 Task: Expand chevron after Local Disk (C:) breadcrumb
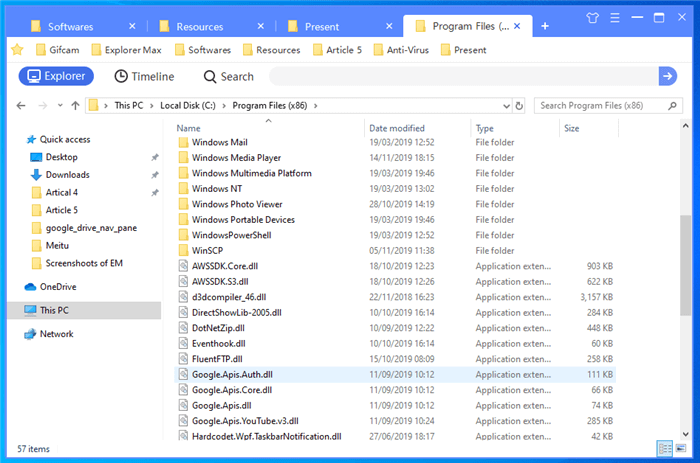[224, 106]
